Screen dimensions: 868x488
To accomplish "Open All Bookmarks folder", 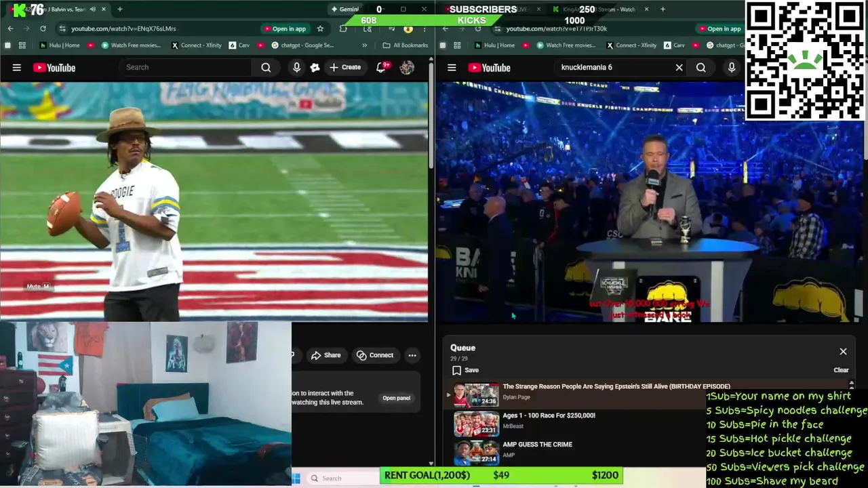I will (x=406, y=45).
